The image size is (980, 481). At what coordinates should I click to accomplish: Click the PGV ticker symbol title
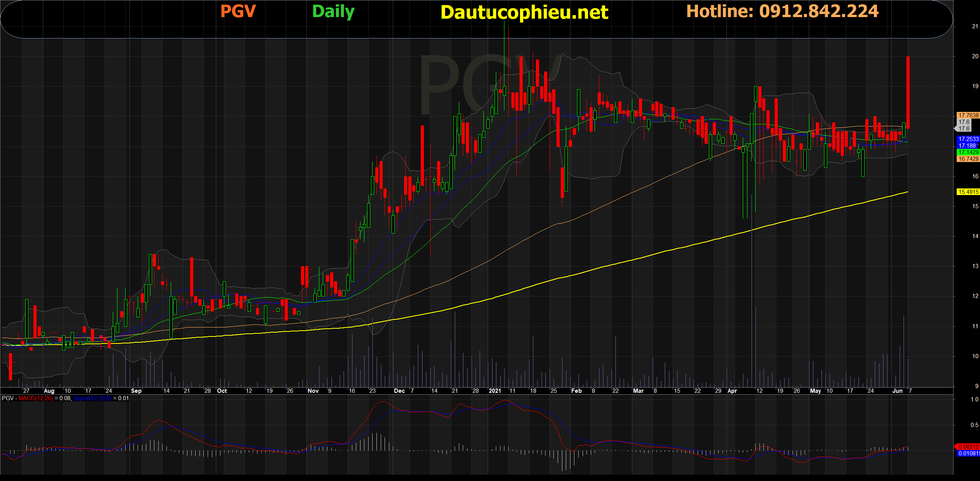click(238, 11)
